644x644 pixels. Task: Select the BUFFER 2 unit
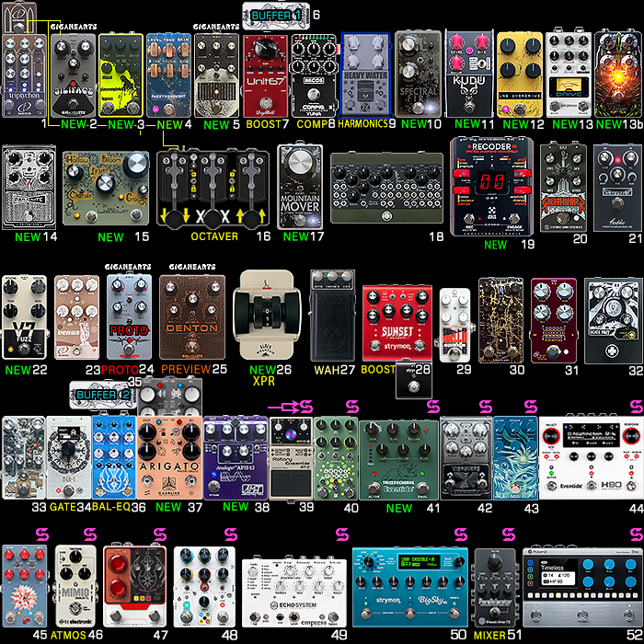[103, 395]
